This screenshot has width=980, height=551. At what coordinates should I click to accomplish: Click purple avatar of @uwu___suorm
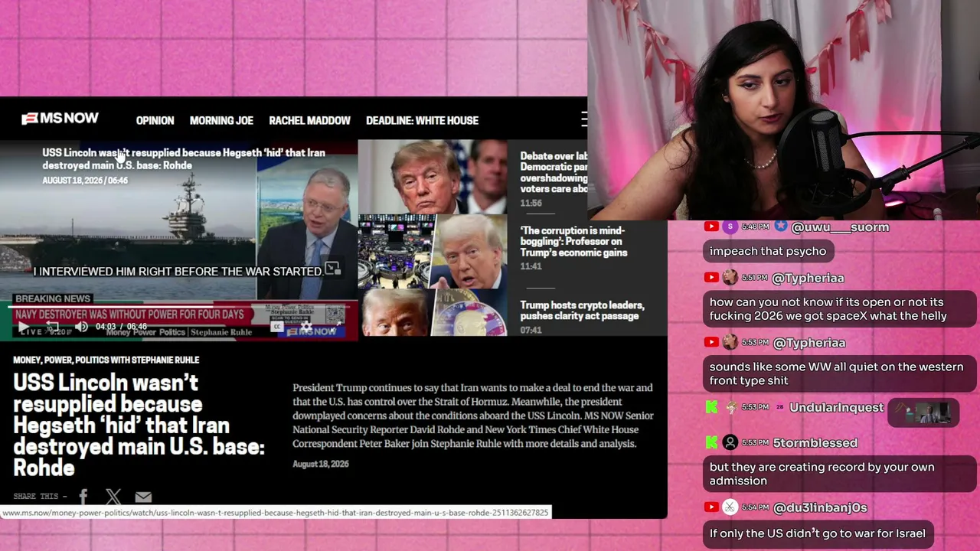click(730, 227)
